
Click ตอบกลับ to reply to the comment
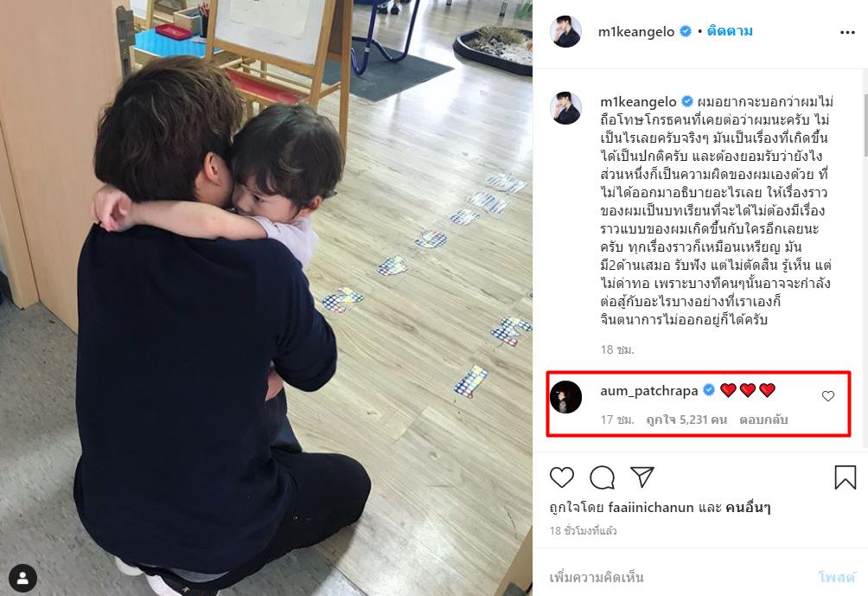click(763, 420)
